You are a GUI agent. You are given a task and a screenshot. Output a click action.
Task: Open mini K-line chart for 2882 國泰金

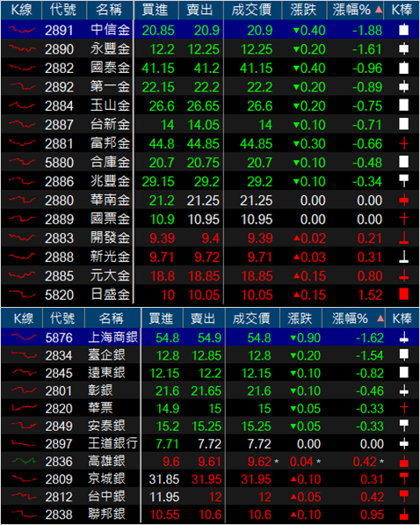[22, 68]
